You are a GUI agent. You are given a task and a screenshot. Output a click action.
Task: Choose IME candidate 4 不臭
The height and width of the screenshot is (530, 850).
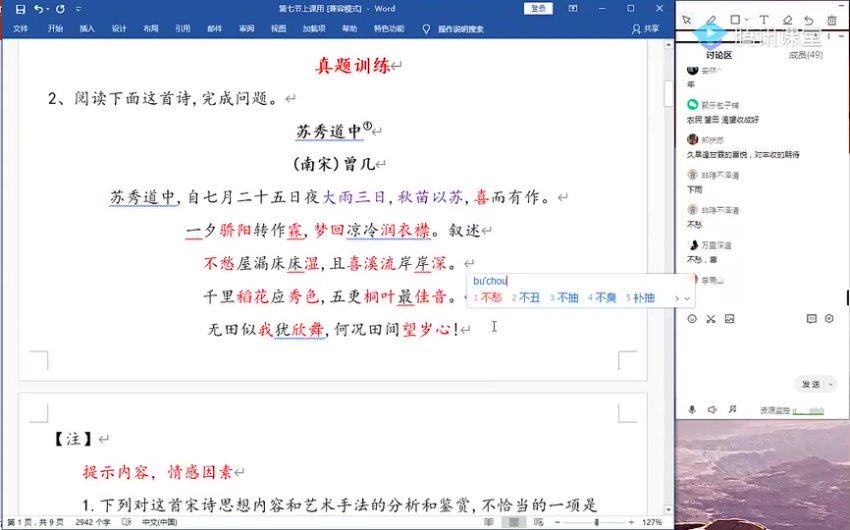tap(602, 298)
